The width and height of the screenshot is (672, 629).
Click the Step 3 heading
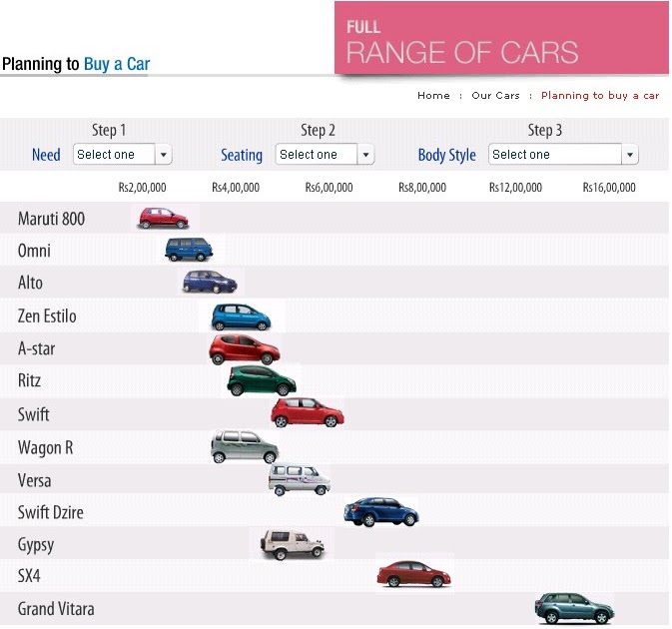545,130
